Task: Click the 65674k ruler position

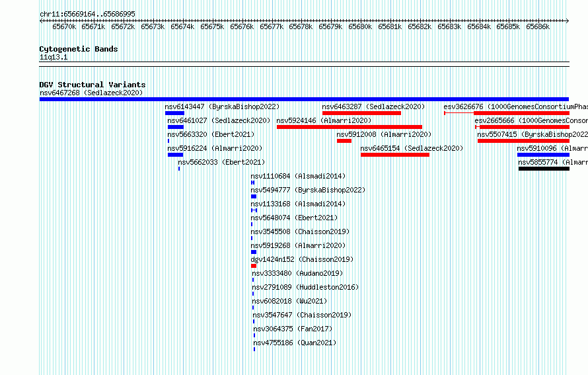Action: 182,26
